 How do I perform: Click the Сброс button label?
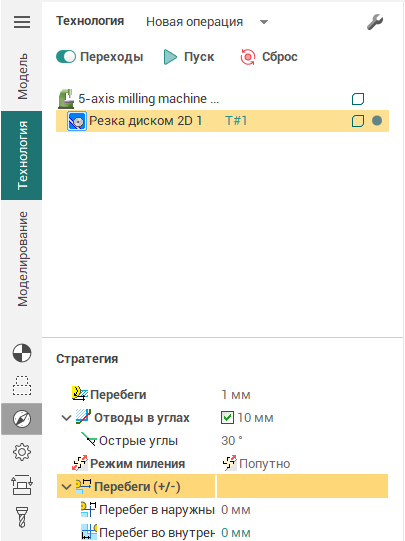click(280, 57)
